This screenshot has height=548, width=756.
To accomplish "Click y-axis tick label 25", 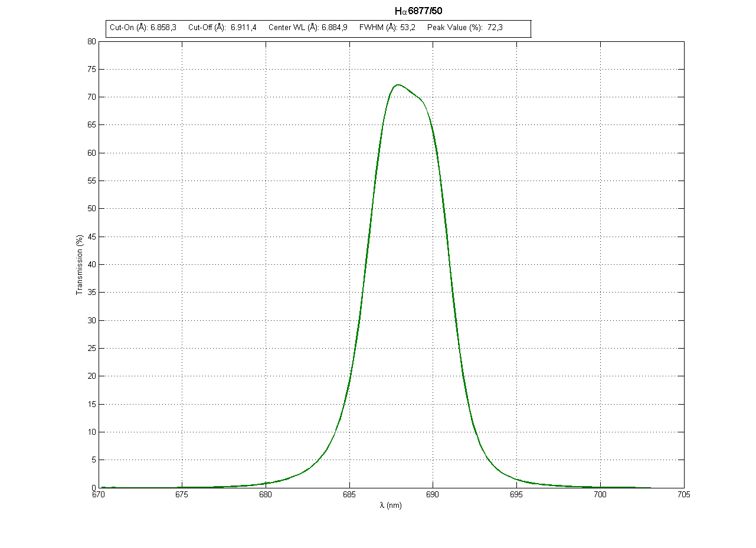I will coord(91,348).
